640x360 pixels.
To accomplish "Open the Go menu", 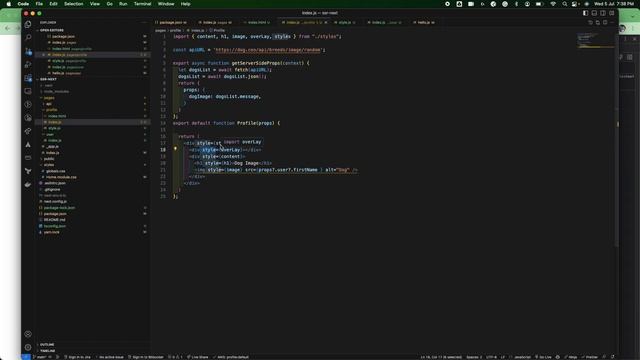I will pos(109,4).
